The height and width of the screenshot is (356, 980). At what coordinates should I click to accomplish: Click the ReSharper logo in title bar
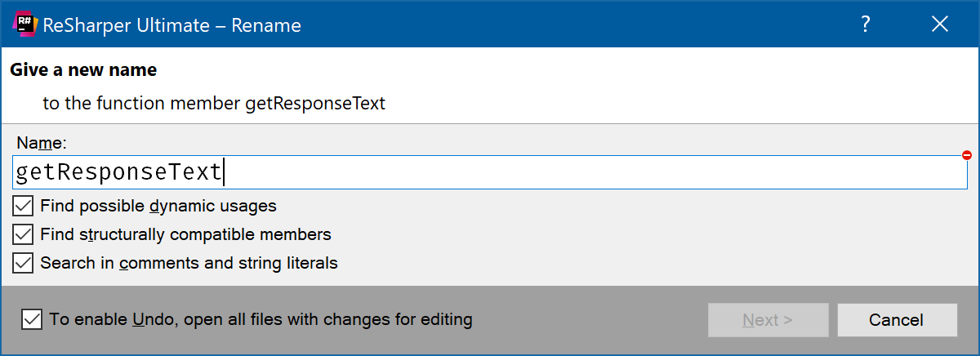(24, 25)
